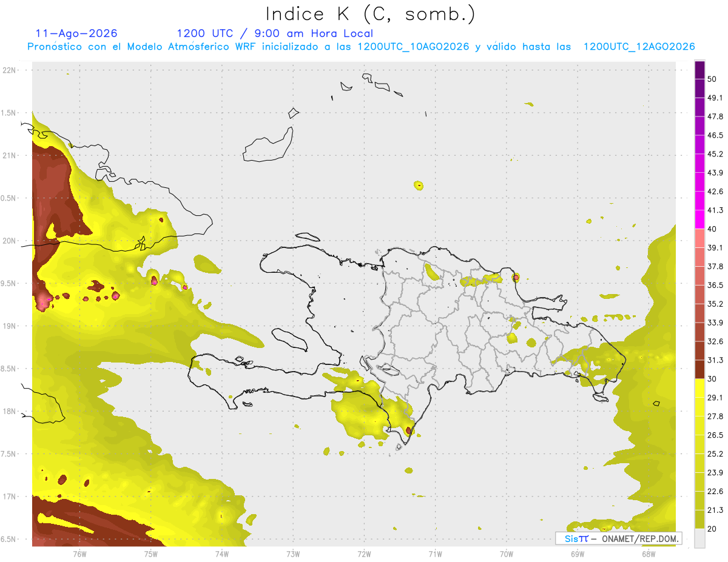Click the "73W" longitude label
728x562 pixels.
[294, 554]
